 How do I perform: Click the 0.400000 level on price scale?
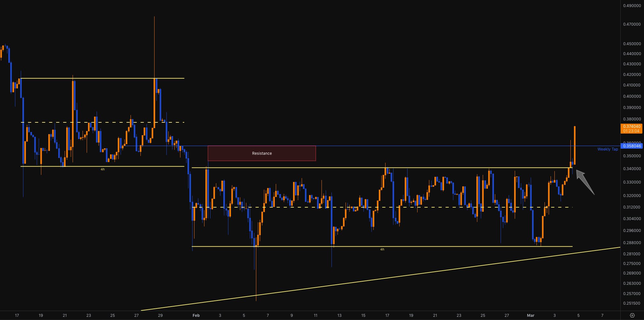point(632,96)
